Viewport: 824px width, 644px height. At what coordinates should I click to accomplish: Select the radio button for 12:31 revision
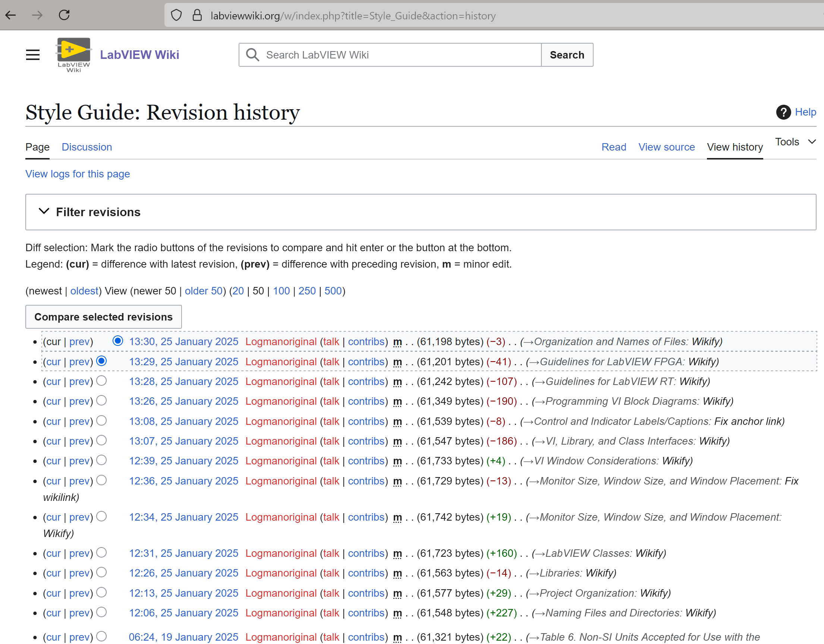(x=101, y=553)
